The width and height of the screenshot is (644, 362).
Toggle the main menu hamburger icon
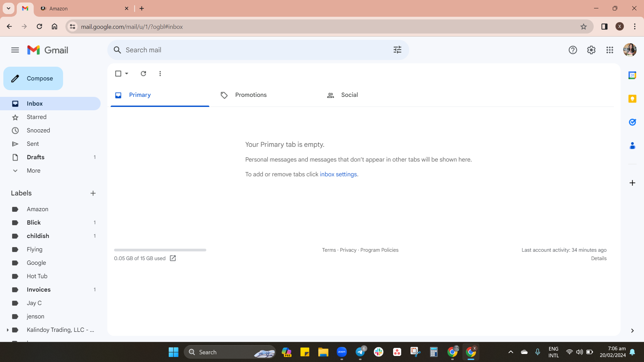[15, 50]
